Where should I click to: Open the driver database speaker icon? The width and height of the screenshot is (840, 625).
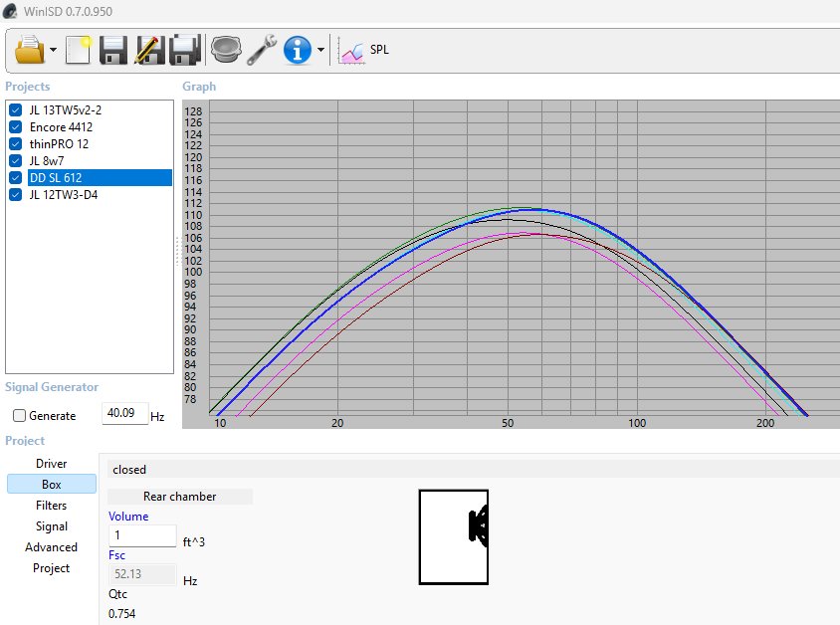pos(226,50)
